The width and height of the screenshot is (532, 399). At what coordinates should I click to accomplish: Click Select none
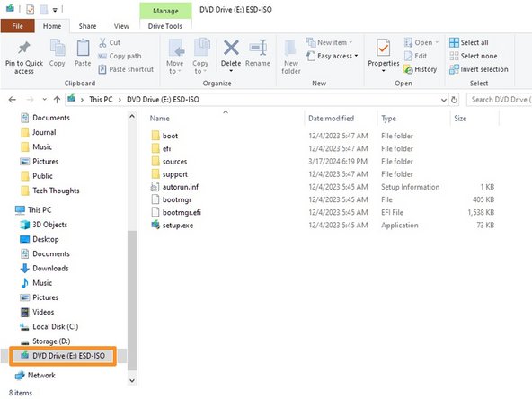coord(474,56)
